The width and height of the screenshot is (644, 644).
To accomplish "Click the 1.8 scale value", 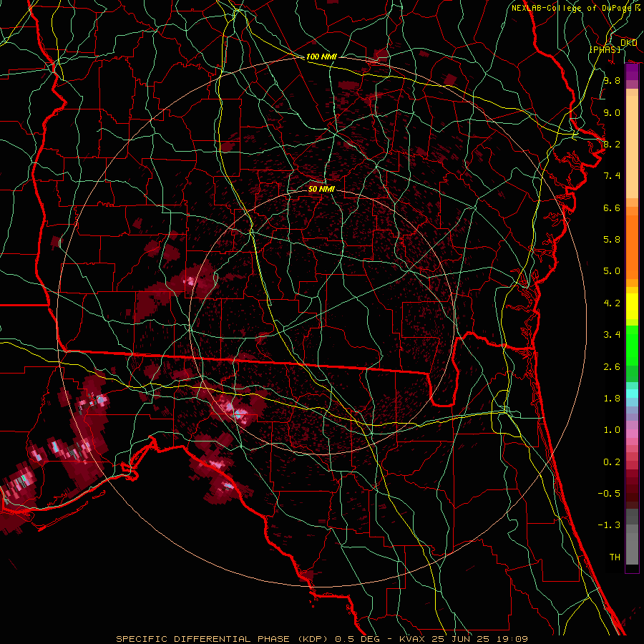I will 612,399.
